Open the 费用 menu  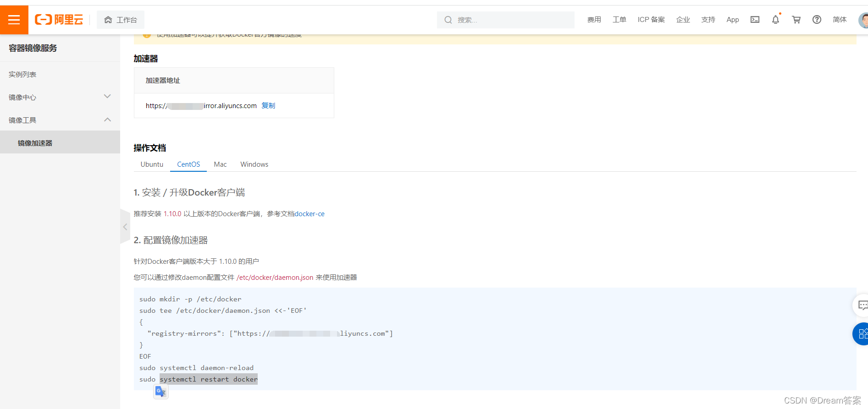[594, 20]
